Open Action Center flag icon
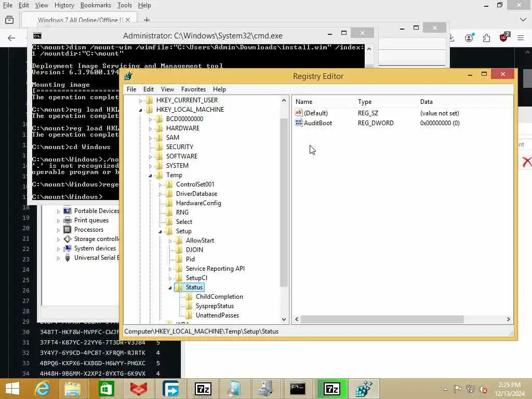This screenshot has width=532, height=399. point(458,389)
